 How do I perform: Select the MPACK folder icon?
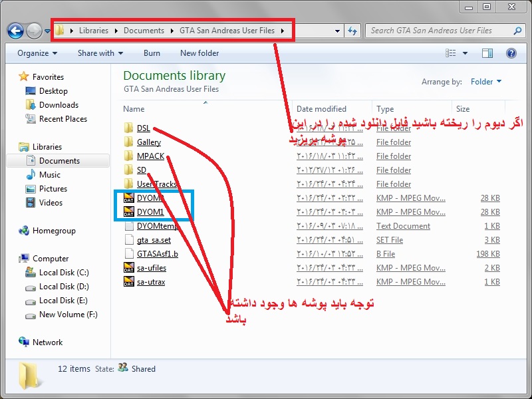tap(128, 156)
